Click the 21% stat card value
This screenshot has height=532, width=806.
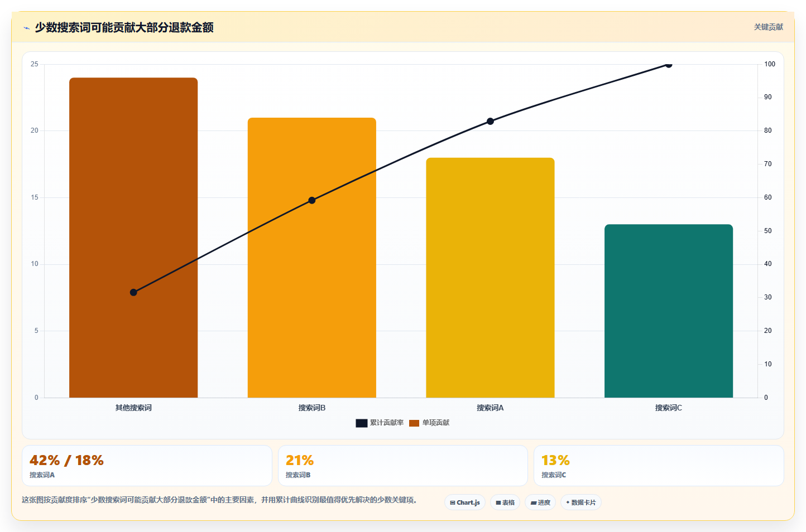(x=300, y=460)
